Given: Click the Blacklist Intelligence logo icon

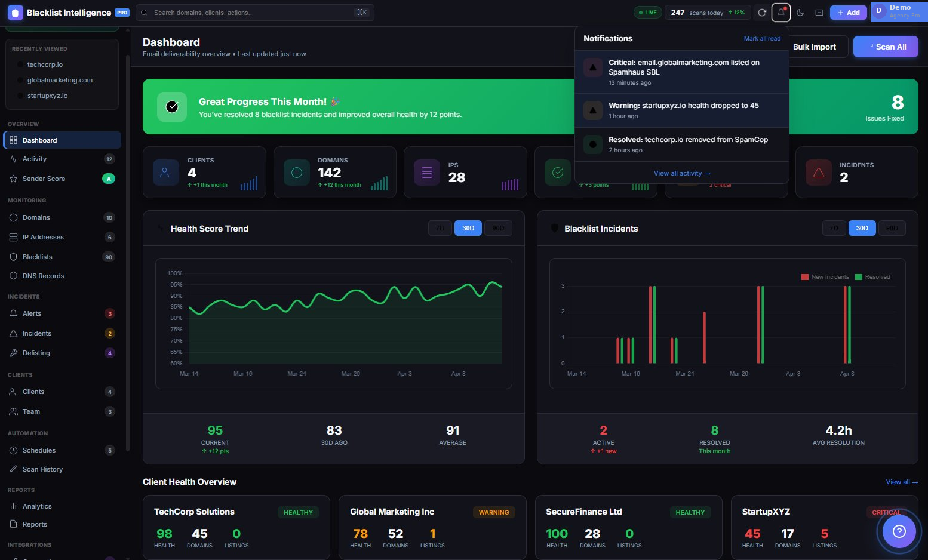Looking at the screenshot, I should 15,13.
